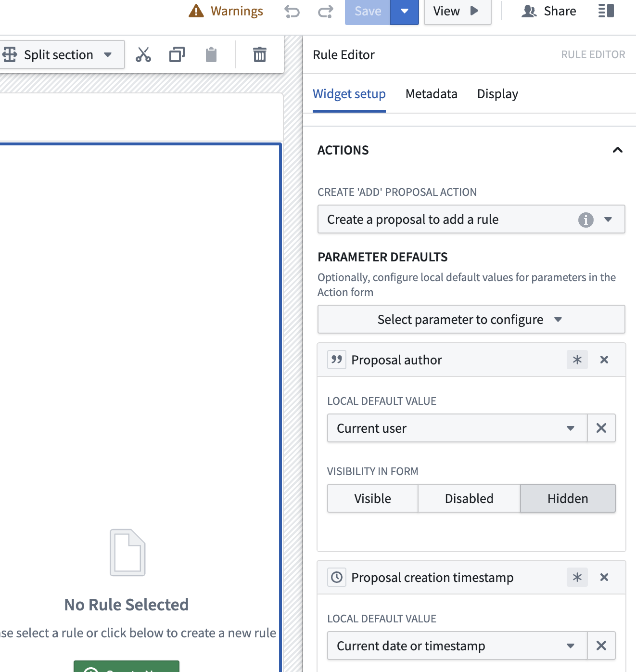The image size is (636, 672).
Task: Remove the Proposal author parameter
Action: click(604, 360)
